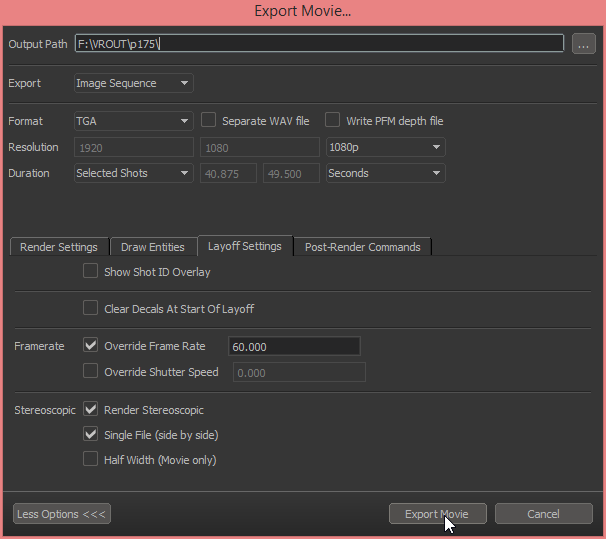The height and width of the screenshot is (539, 606).
Task: Enable Override Shutter Speed option
Action: [91, 372]
